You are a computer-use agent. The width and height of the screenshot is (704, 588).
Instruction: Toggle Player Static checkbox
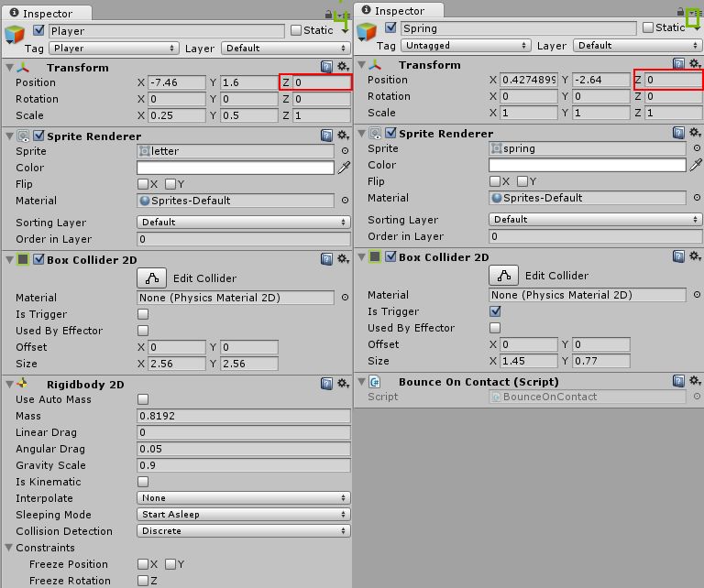(x=296, y=30)
